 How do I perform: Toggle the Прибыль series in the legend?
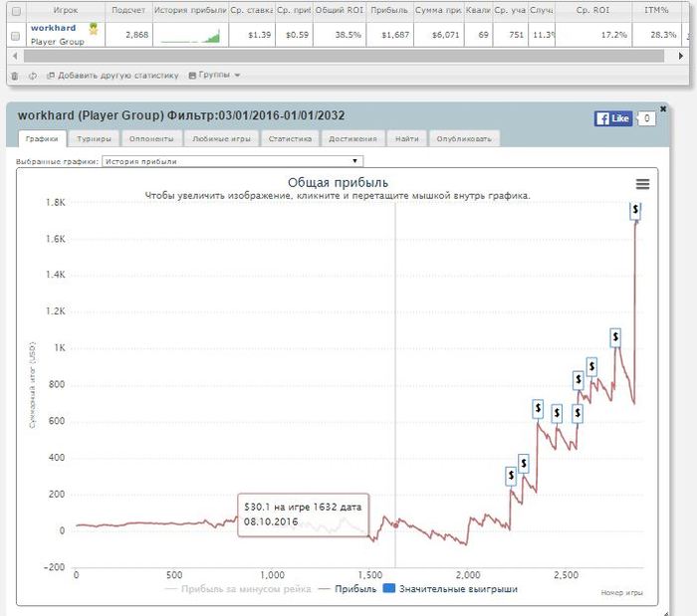[x=348, y=589]
